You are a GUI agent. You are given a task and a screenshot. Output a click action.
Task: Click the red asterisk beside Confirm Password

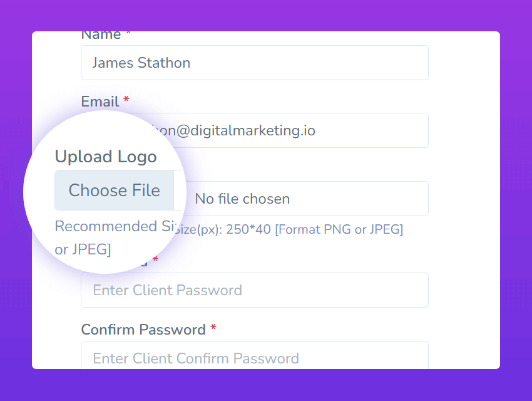click(213, 329)
